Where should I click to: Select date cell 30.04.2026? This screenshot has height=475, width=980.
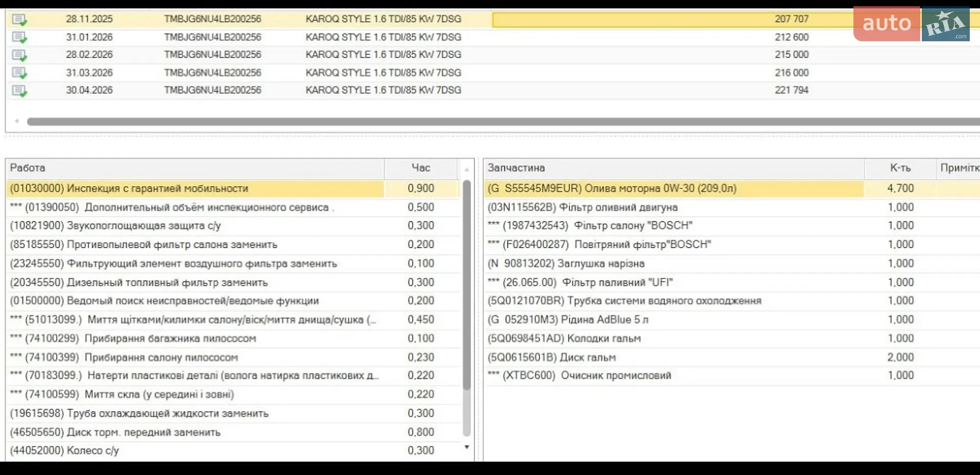pyautogui.click(x=89, y=90)
